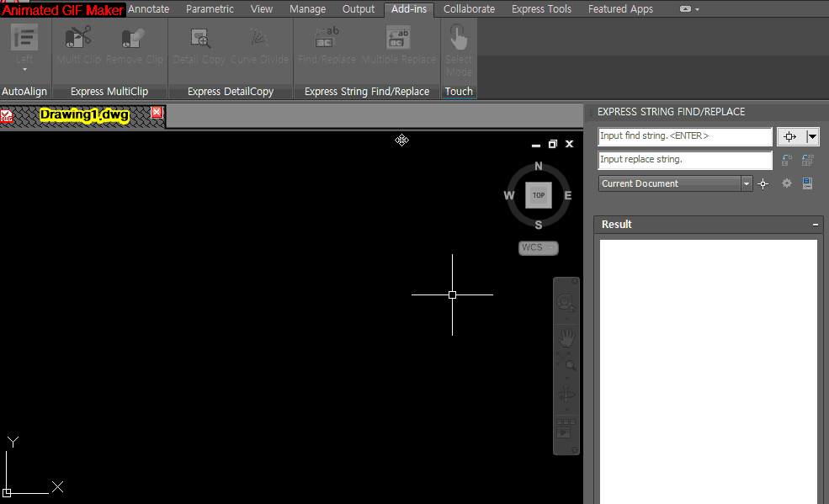Screen dimensions: 829x504
Task: Select the Add-ins ribbon tab
Action: pos(409,9)
